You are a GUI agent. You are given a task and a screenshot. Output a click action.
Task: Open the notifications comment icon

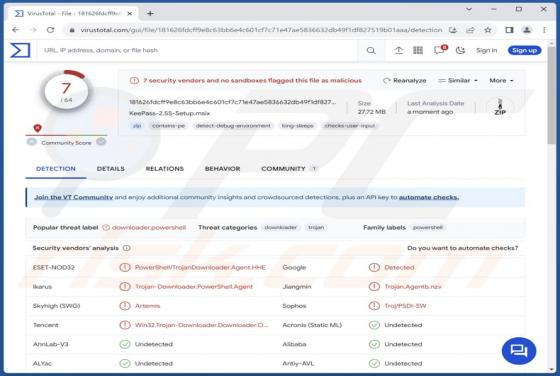[x=439, y=50]
